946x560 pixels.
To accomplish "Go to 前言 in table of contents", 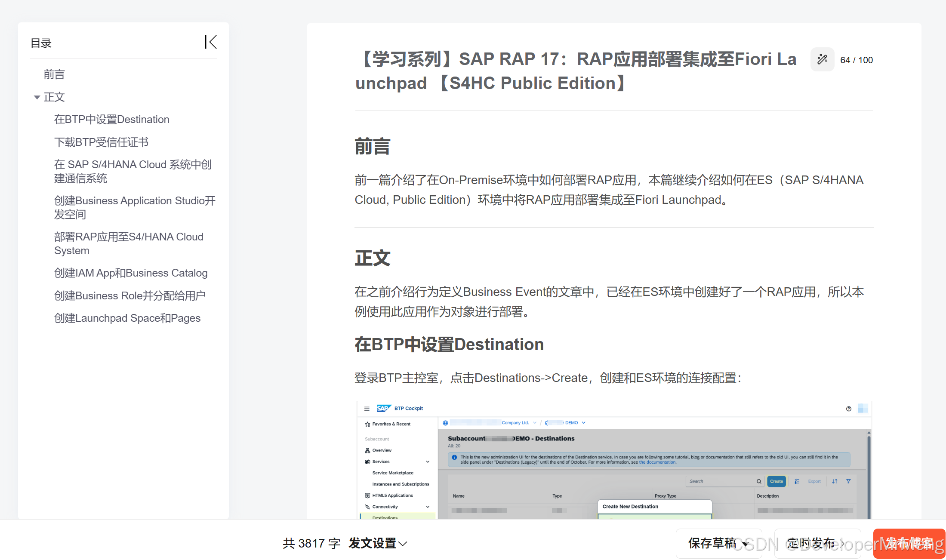I will coord(54,74).
